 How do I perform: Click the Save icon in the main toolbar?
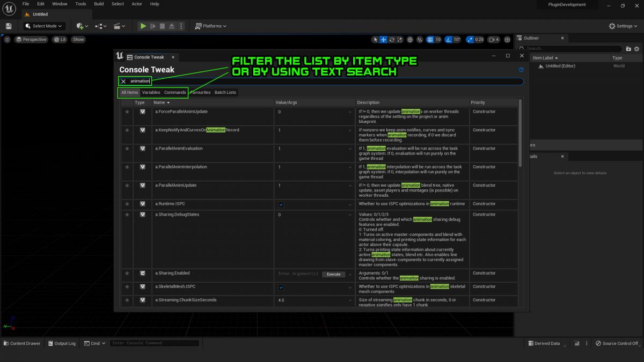pos(9,26)
